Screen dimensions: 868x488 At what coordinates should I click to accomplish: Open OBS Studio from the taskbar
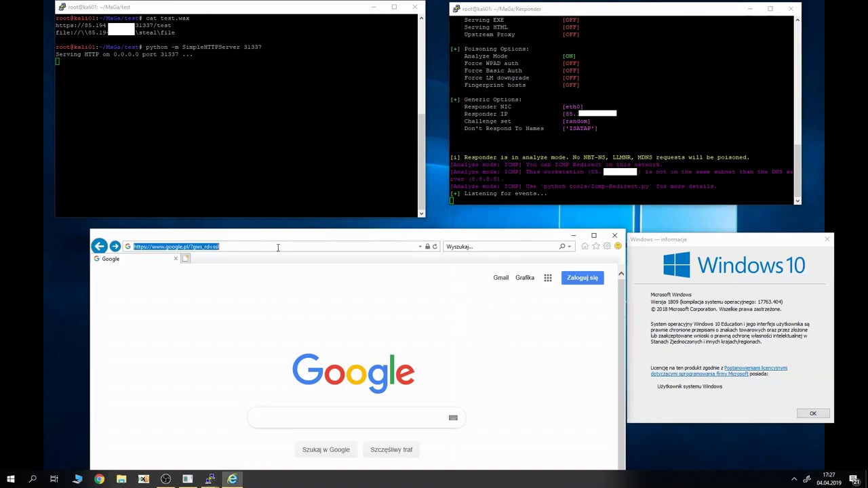click(165, 479)
